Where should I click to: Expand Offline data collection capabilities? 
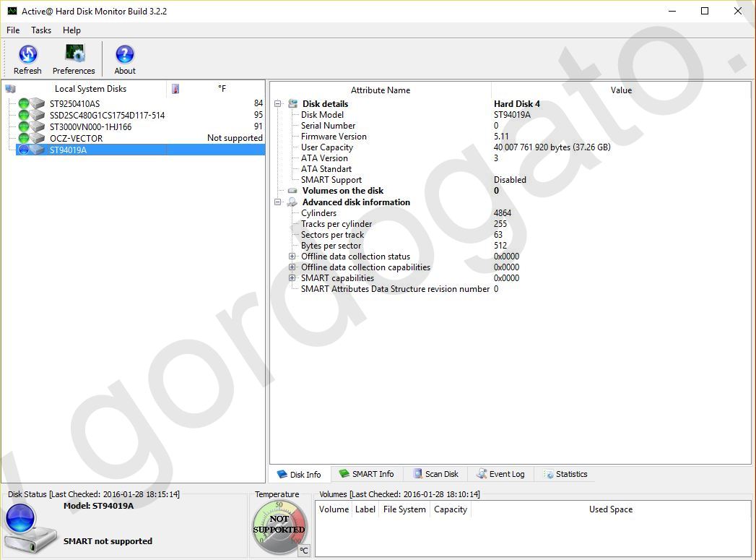pyautogui.click(x=292, y=267)
